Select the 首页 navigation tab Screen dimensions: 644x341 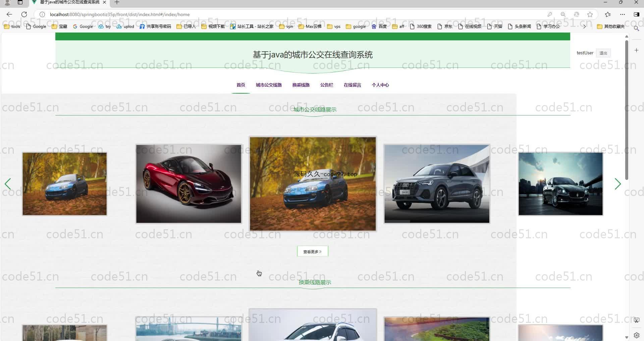[x=241, y=85]
